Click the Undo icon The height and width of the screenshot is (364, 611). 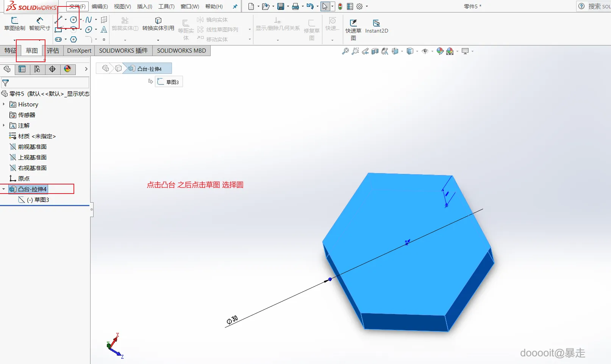point(310,6)
